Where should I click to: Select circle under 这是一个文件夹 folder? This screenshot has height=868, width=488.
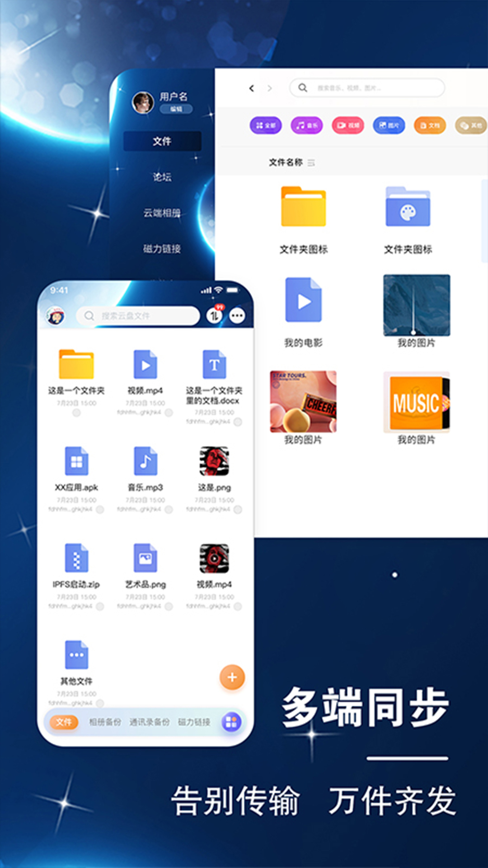[76, 413]
